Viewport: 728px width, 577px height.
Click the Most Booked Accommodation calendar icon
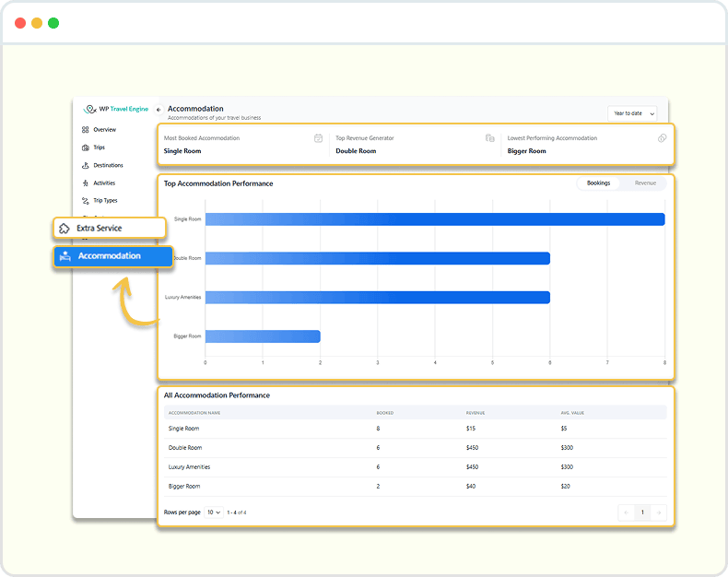(318, 138)
